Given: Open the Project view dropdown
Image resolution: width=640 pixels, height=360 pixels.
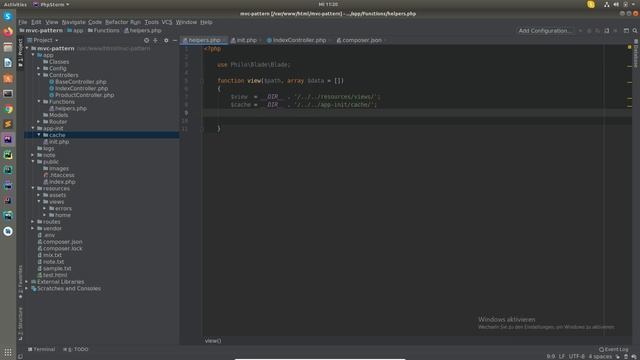Looking at the screenshot, I should click(x=43, y=40).
